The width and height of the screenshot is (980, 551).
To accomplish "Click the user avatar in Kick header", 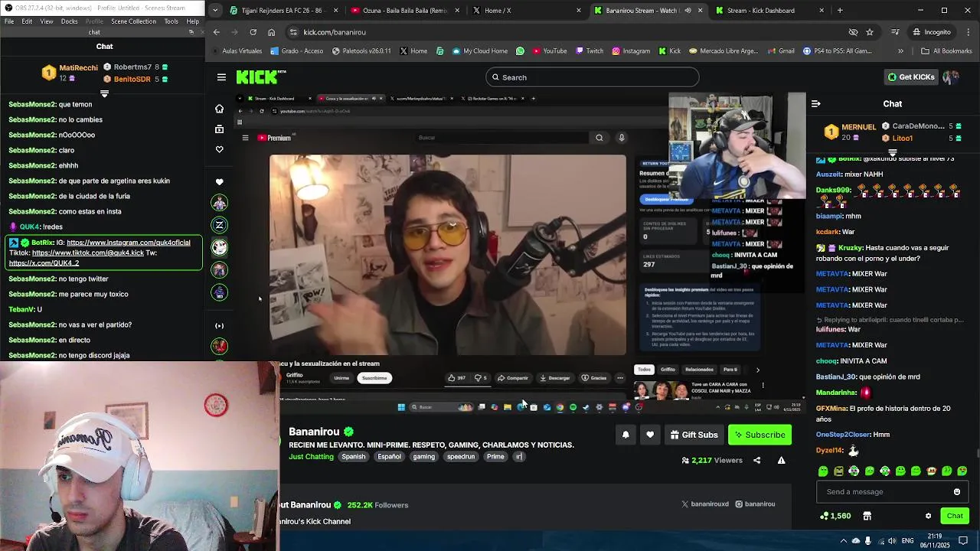I will (x=951, y=77).
